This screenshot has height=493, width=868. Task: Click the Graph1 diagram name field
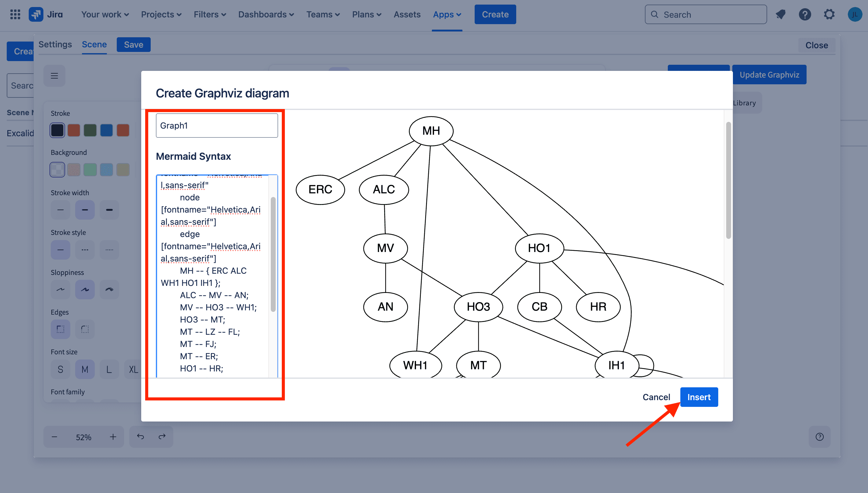217,126
